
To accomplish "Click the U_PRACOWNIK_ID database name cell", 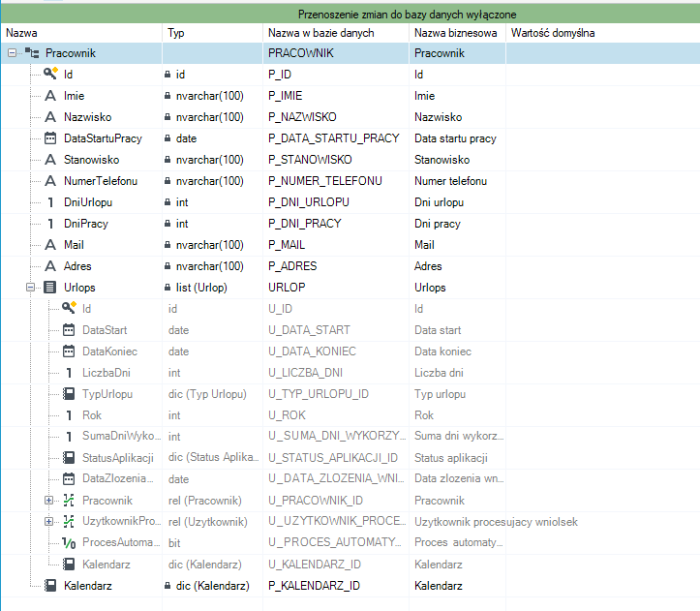I will pos(336,501).
